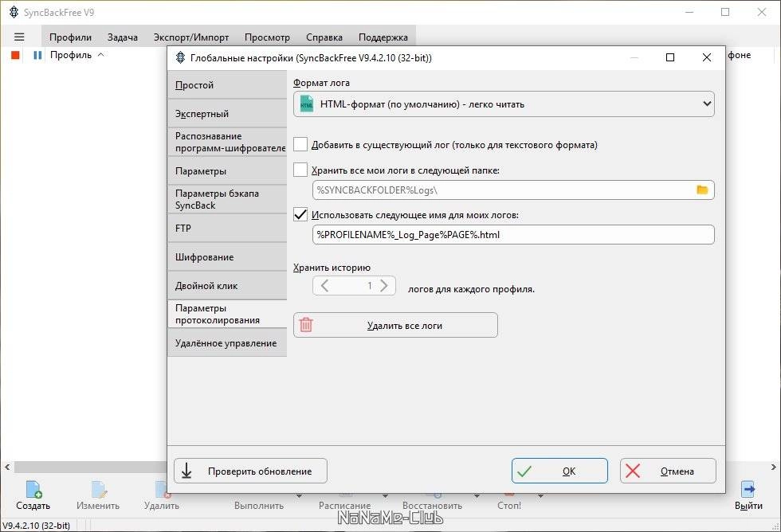Click the Создать new profile icon
The width and height of the screenshot is (781, 532).
33,489
